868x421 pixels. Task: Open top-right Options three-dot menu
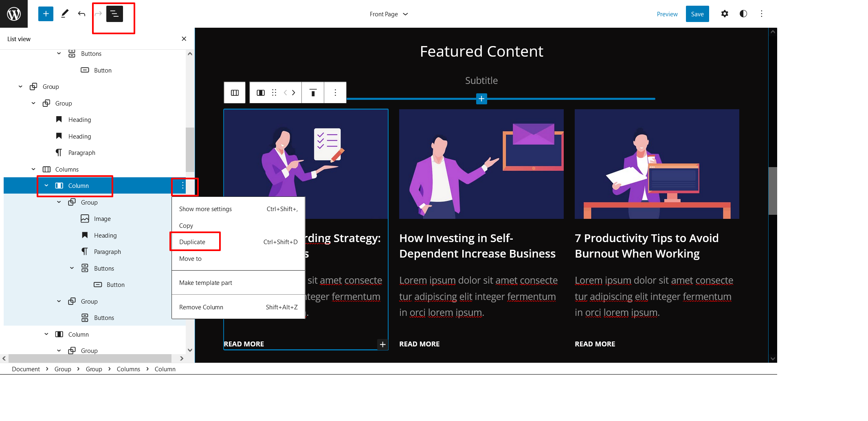point(761,14)
